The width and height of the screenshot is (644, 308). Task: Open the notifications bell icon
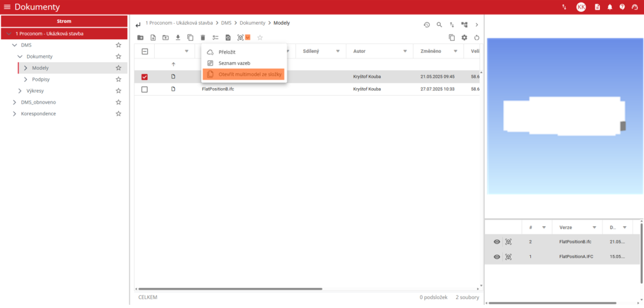click(609, 7)
